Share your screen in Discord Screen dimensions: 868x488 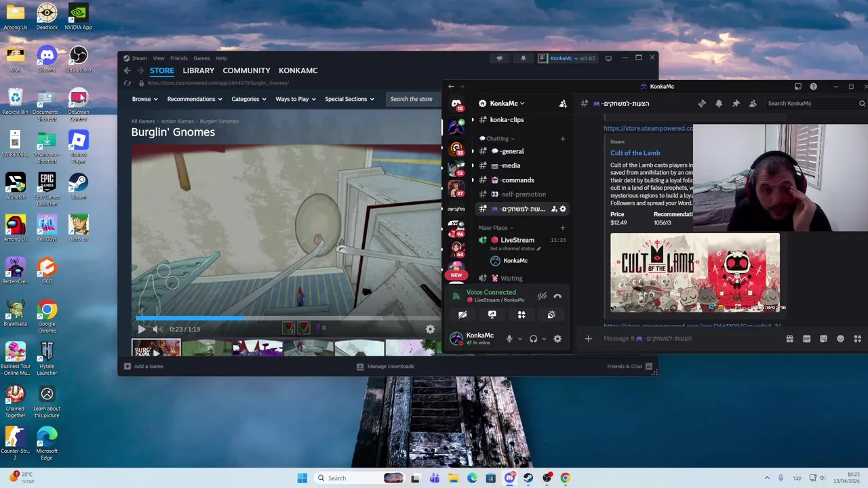click(x=492, y=314)
